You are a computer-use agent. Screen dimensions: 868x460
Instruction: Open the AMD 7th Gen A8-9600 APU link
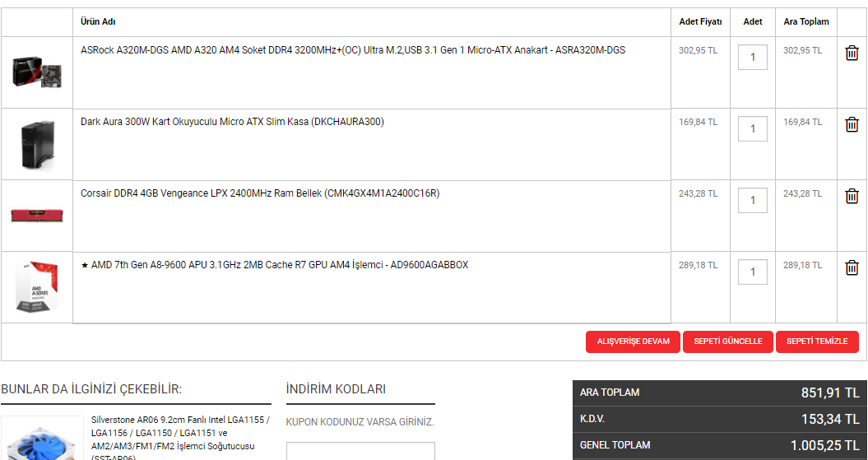point(275,265)
